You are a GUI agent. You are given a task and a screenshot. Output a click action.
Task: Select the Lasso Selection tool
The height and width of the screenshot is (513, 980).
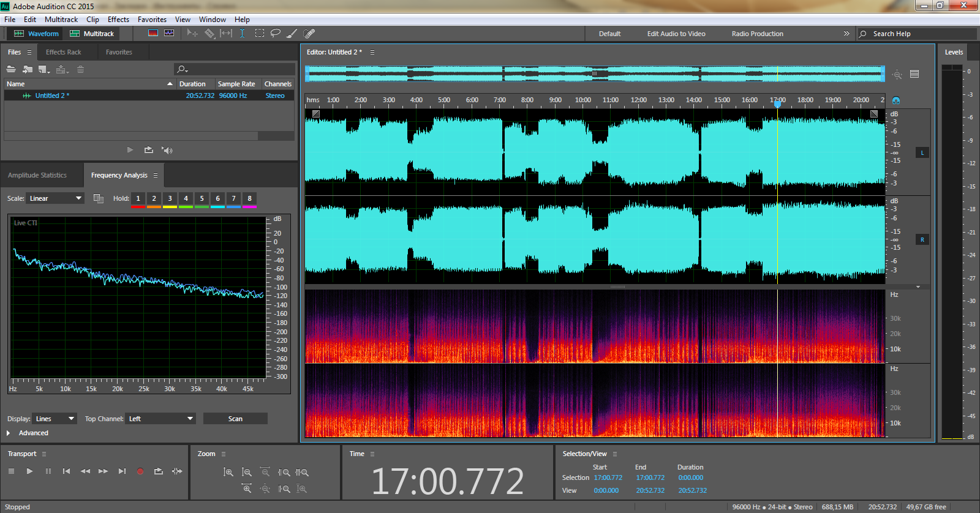(x=276, y=33)
